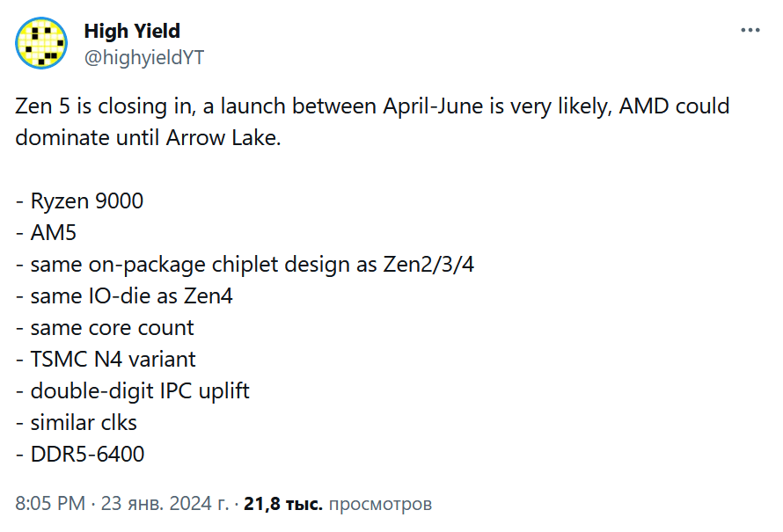
Task: Select the 23 янв. 2024 г. date
Action: coord(165,504)
